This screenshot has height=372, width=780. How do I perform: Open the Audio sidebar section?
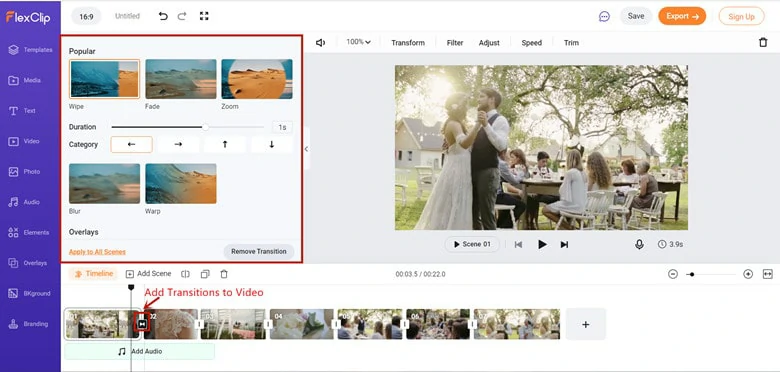coord(24,202)
